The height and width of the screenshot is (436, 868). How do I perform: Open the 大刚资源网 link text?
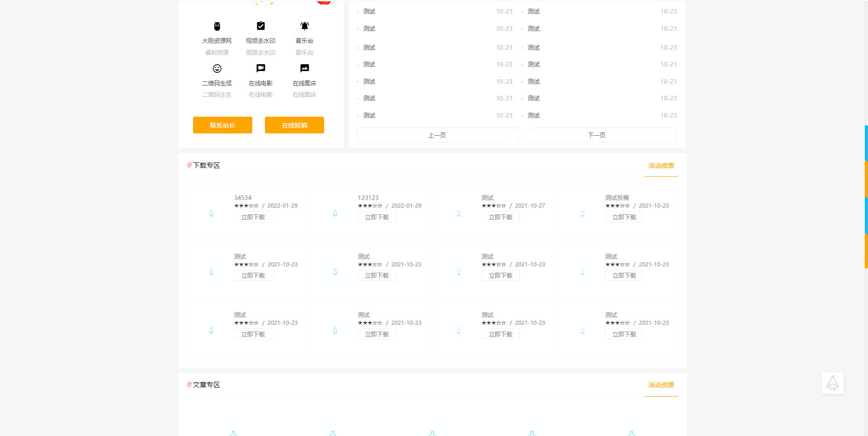tap(217, 41)
